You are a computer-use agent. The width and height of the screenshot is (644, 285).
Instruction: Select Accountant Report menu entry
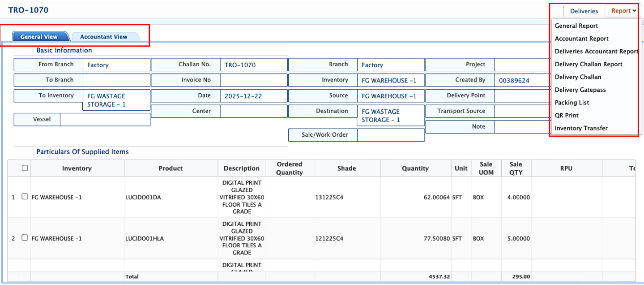click(581, 39)
